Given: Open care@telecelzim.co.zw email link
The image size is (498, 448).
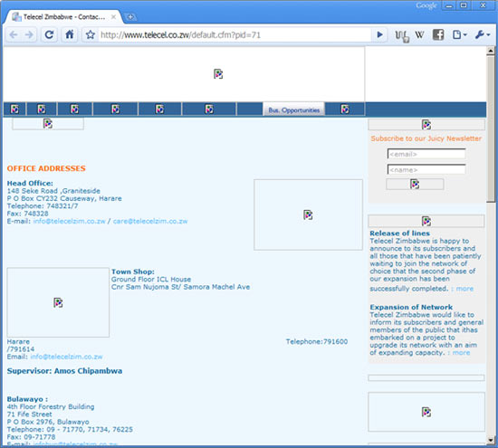Looking at the screenshot, I should coord(150,222).
